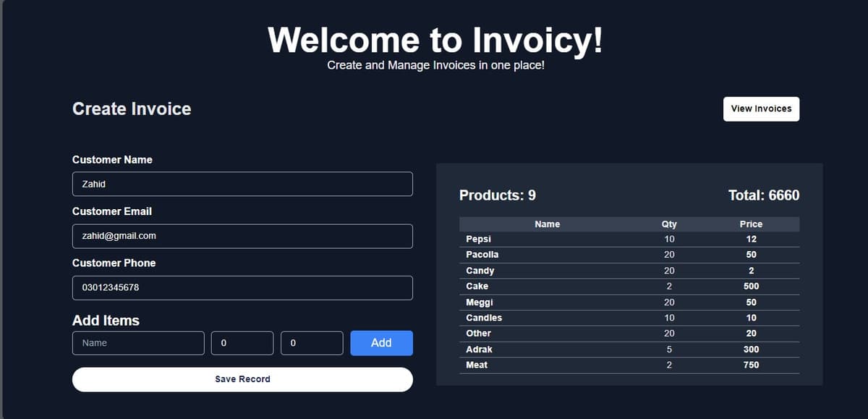Click the Add Items heading
868x419 pixels.
pyautogui.click(x=106, y=321)
